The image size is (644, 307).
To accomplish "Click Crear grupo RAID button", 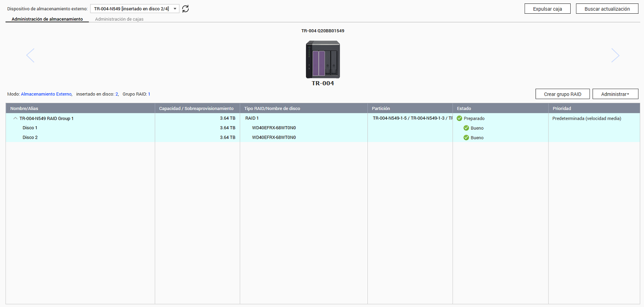I will (x=563, y=94).
